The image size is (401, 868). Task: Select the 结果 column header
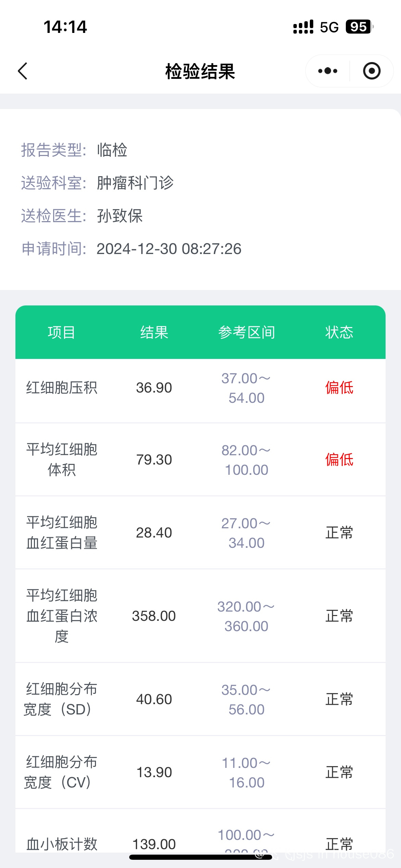[154, 332]
